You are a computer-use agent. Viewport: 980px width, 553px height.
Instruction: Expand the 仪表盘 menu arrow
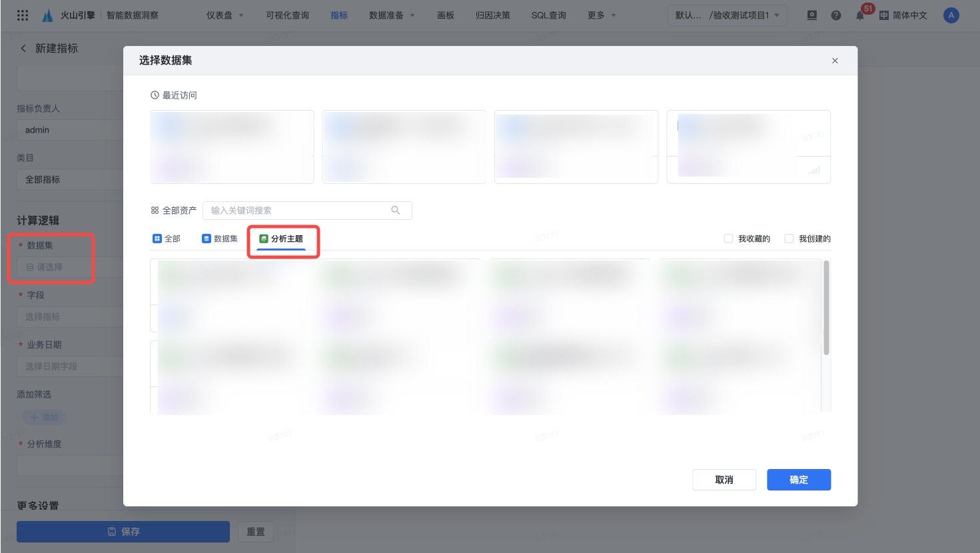[241, 15]
